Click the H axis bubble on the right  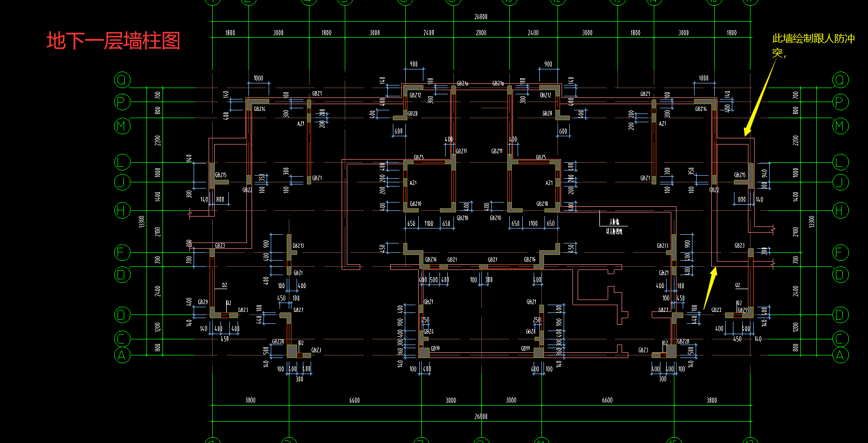tap(840, 210)
